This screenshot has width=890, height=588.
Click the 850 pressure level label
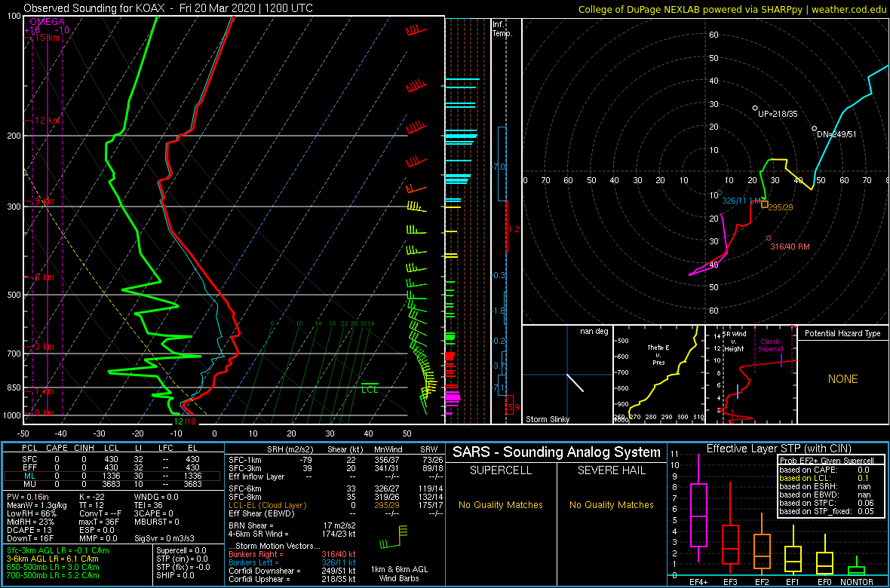tap(14, 388)
